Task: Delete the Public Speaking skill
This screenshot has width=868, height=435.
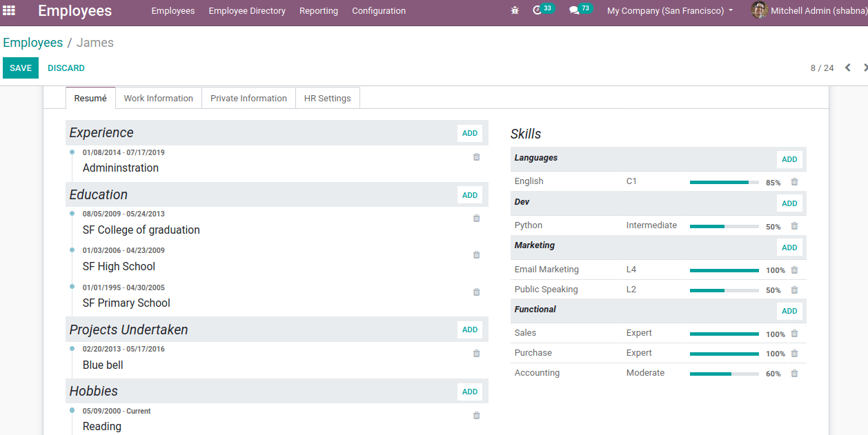Action: pos(794,290)
